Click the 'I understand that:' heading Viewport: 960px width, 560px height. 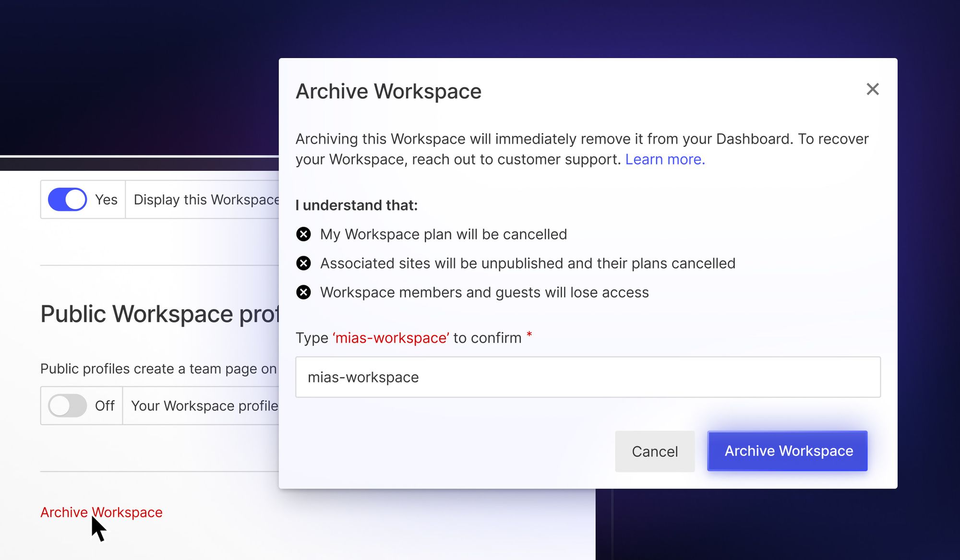(356, 205)
